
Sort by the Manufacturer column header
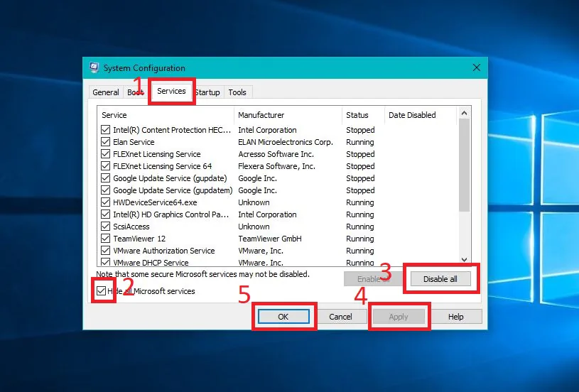[x=288, y=115]
